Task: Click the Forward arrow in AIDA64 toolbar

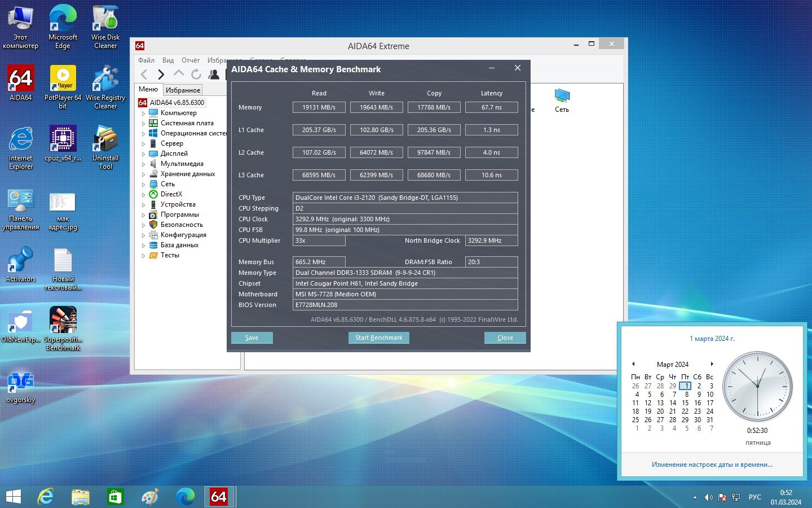Action: tap(161, 74)
